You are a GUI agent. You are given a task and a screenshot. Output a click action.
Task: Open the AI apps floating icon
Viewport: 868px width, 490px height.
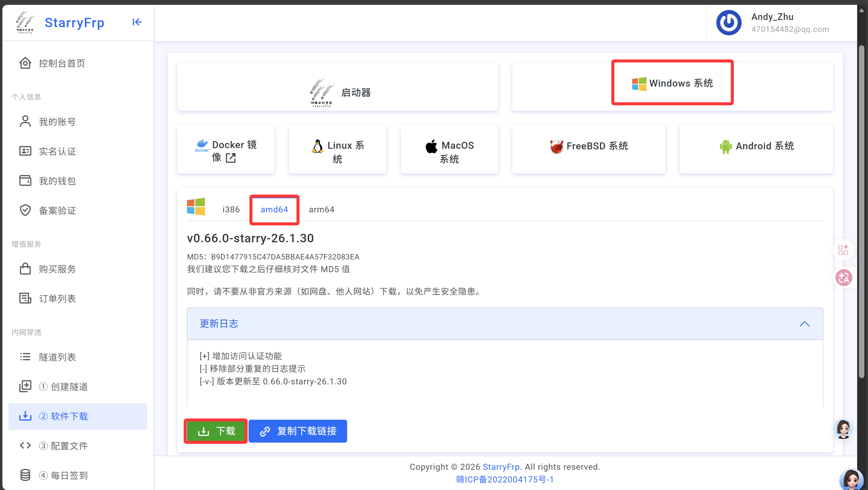[x=843, y=250]
